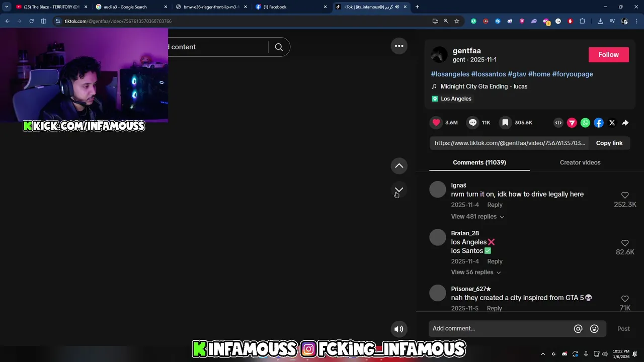The height and width of the screenshot is (362, 644).
Task: Open the #losangeles hashtag
Action: pyautogui.click(x=450, y=74)
